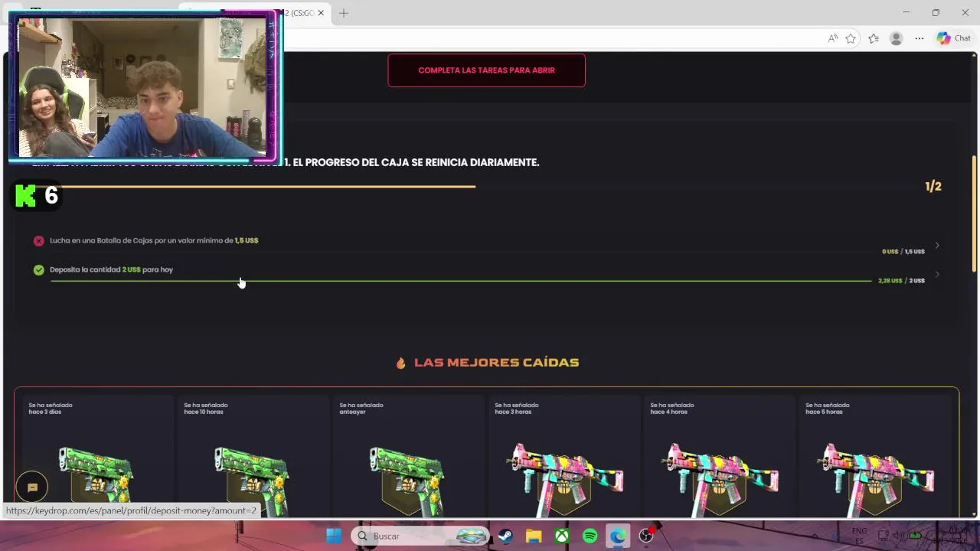The image size is (980, 551).
Task: Open the drop card marked hace 10 horas
Action: (253, 456)
